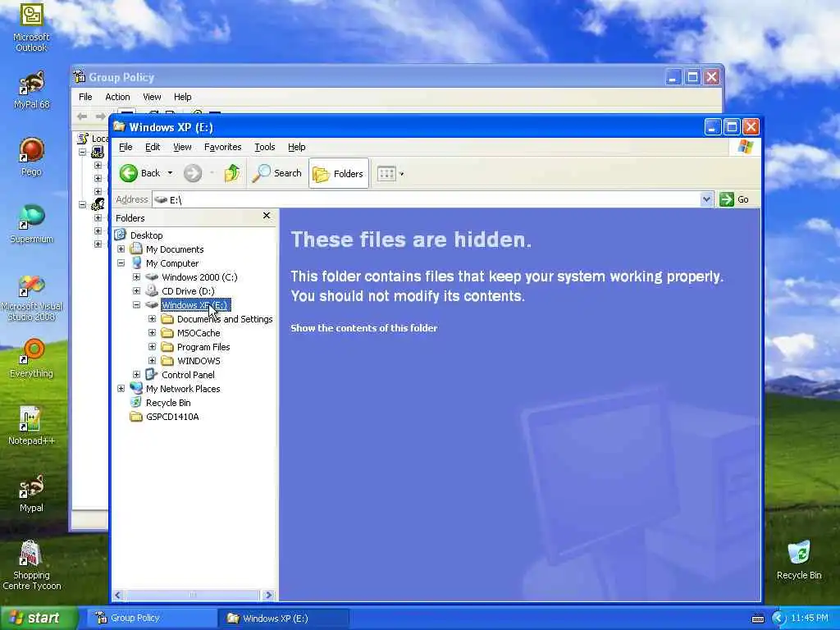Open the address bar dropdown

pyautogui.click(x=706, y=199)
